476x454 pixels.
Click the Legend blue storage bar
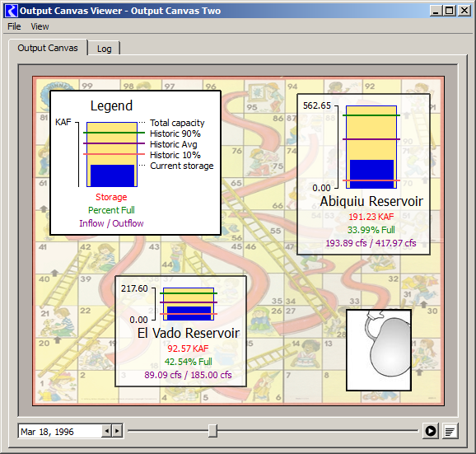coord(112,176)
